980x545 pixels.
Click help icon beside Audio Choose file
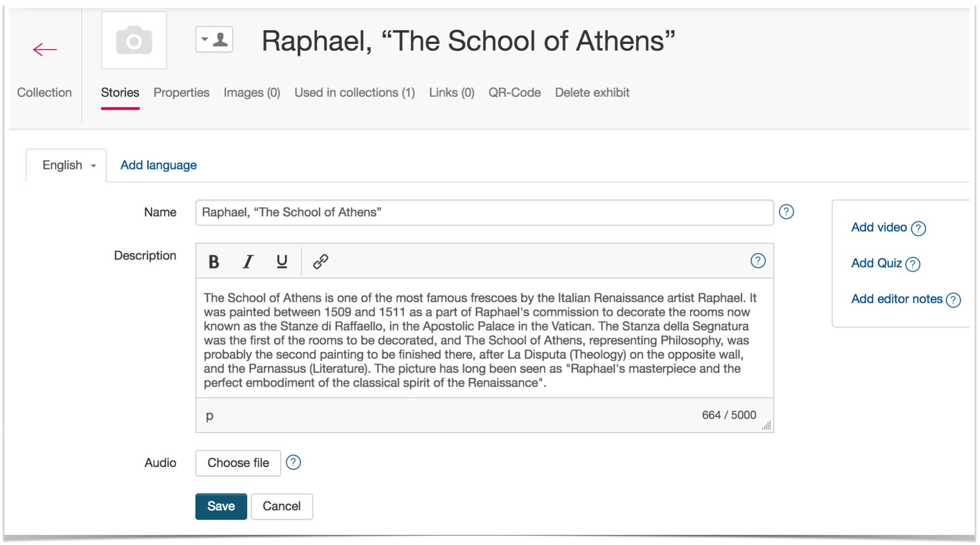tap(293, 462)
